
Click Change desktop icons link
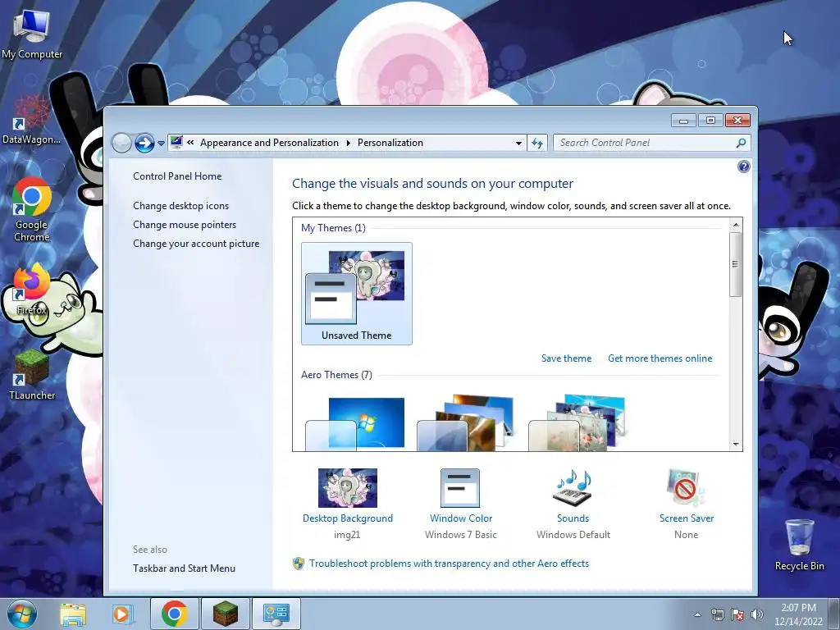pyautogui.click(x=180, y=206)
